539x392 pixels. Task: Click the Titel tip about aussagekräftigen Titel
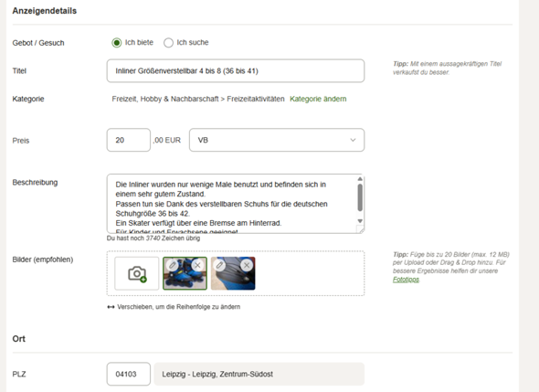(448, 69)
